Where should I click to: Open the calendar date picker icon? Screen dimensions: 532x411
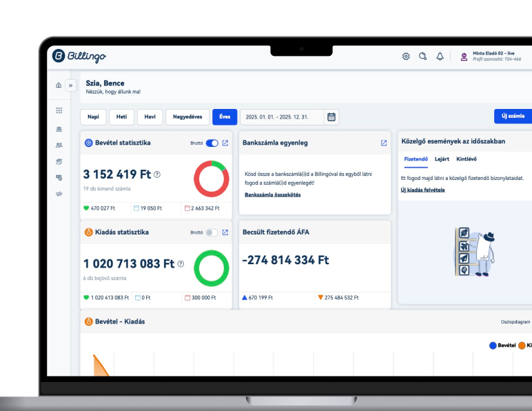click(x=331, y=117)
